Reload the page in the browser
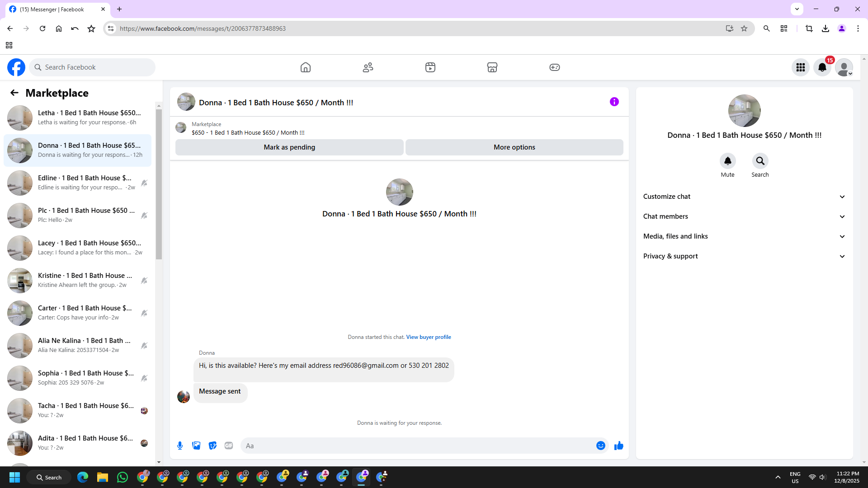 click(42, 28)
